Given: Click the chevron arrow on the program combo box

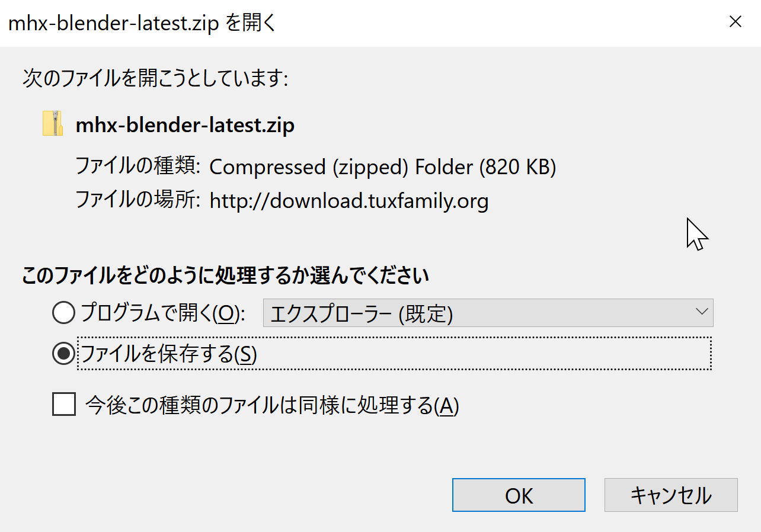Looking at the screenshot, I should (x=702, y=312).
